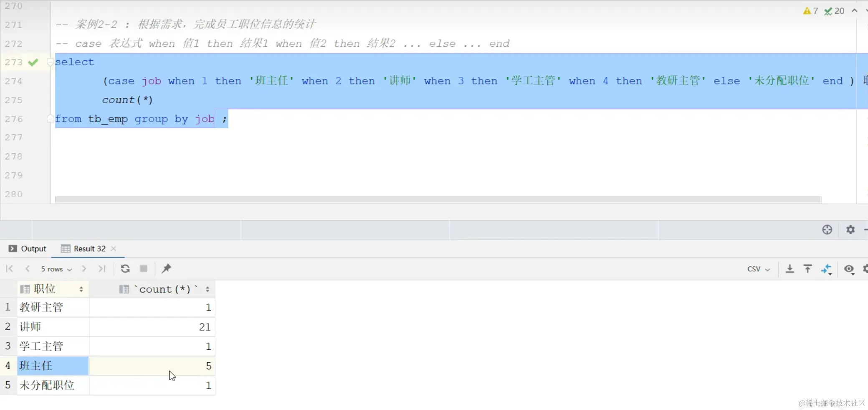868x410 pixels.
Task: Click the green check count 20
Action: [x=834, y=11]
